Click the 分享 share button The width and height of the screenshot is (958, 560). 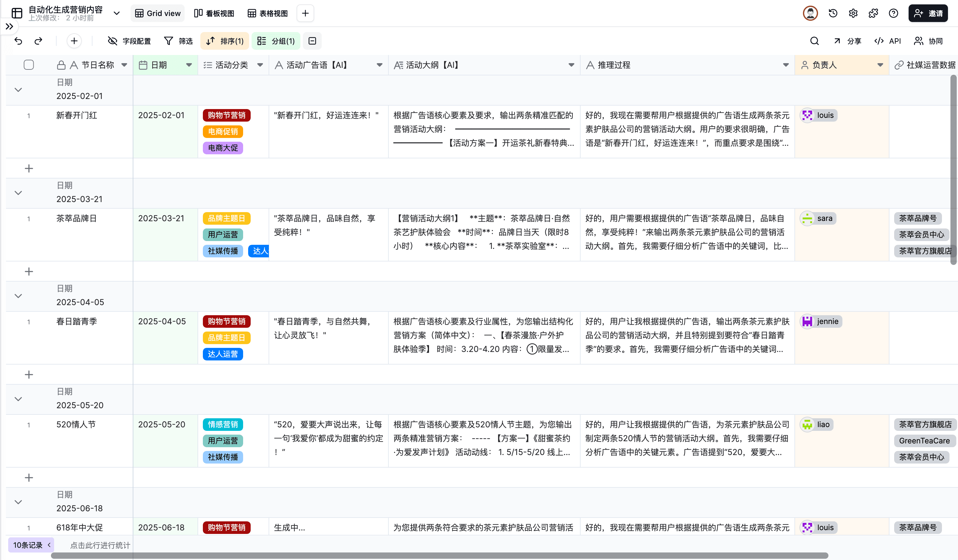[847, 41]
